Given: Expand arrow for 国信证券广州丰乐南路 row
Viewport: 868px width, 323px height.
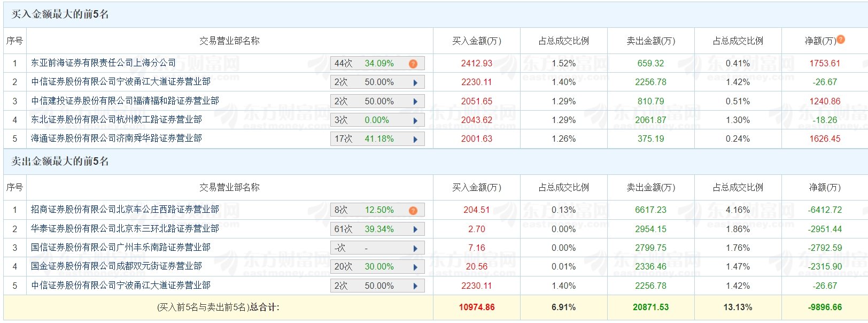Looking at the screenshot, I should [x=415, y=249].
